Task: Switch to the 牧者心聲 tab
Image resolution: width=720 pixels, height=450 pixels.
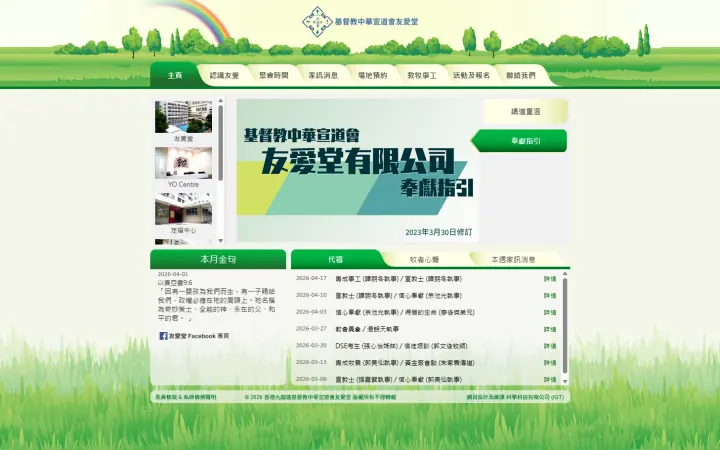Action: (424, 260)
